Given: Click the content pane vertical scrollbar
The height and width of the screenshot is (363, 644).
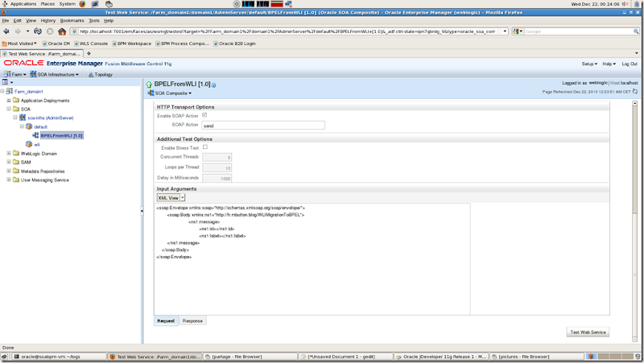Looking at the screenshot, I should 634,221.
